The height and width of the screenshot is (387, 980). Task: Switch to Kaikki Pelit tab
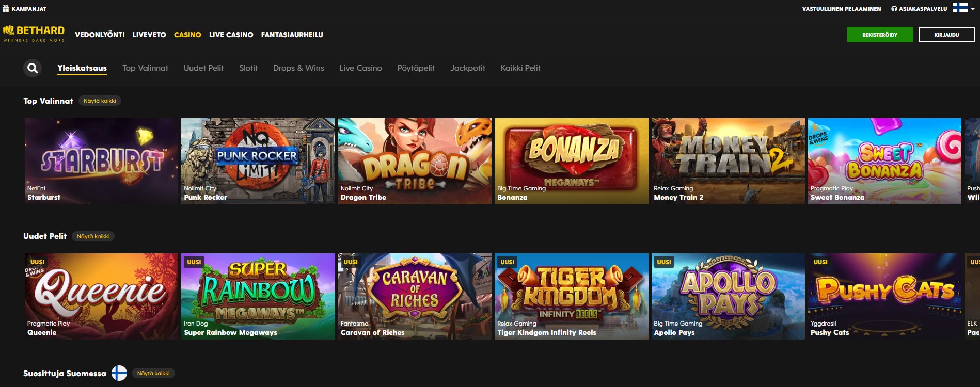(x=520, y=68)
